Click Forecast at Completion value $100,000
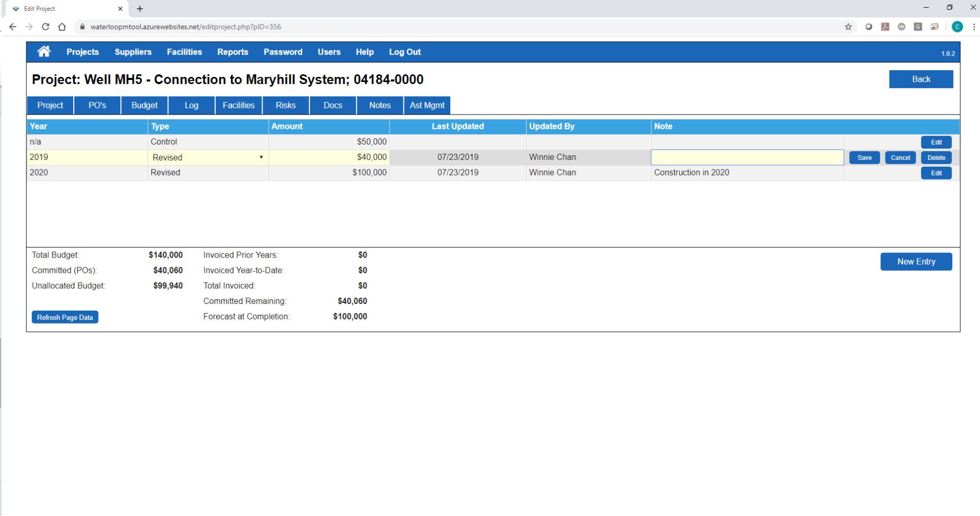This screenshot has height=516, width=980. click(x=350, y=317)
